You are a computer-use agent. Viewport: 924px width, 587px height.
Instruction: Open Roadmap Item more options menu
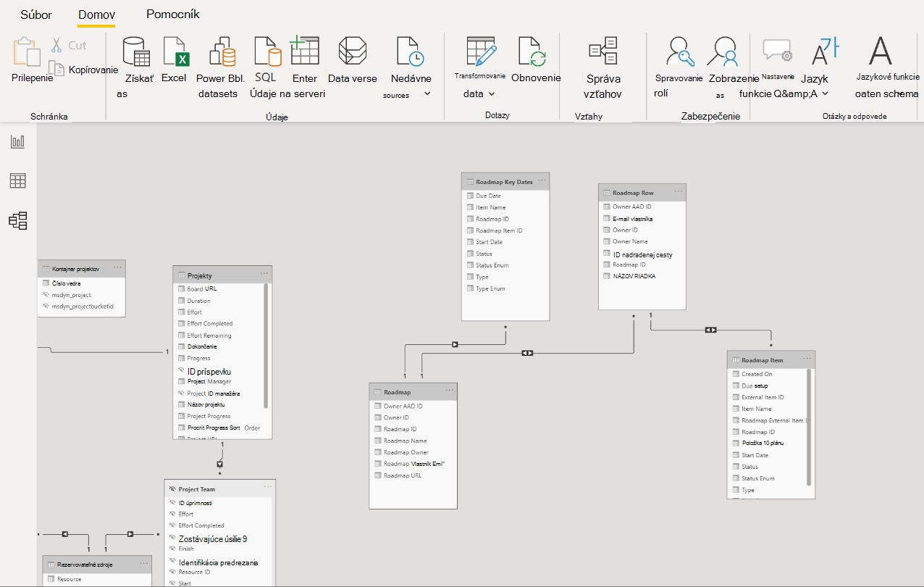(807, 359)
